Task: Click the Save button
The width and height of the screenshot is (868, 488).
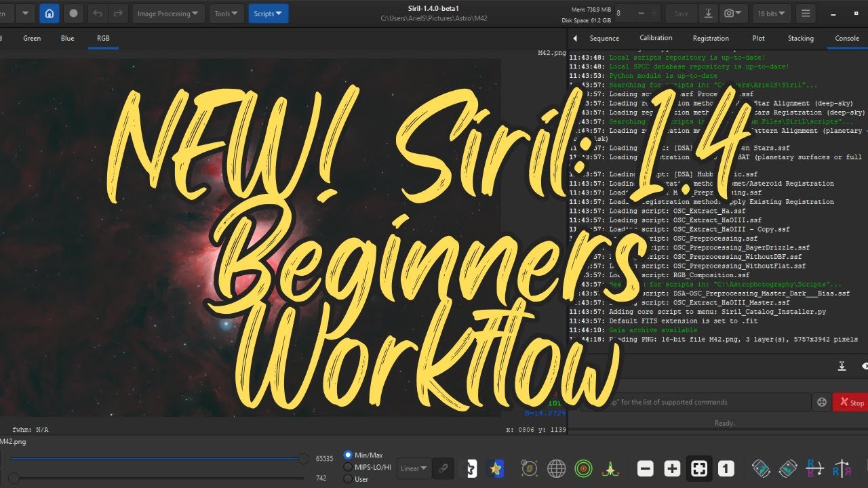Action: coord(682,14)
